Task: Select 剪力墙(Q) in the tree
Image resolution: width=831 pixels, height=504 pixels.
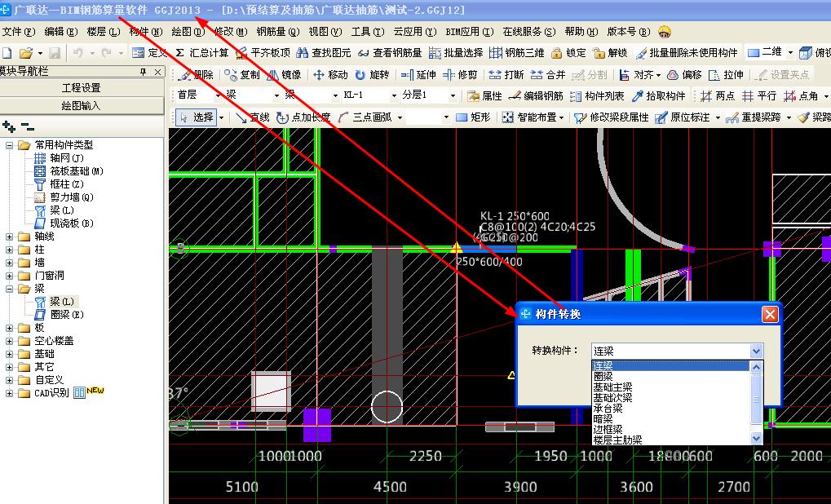Action: click(72, 197)
